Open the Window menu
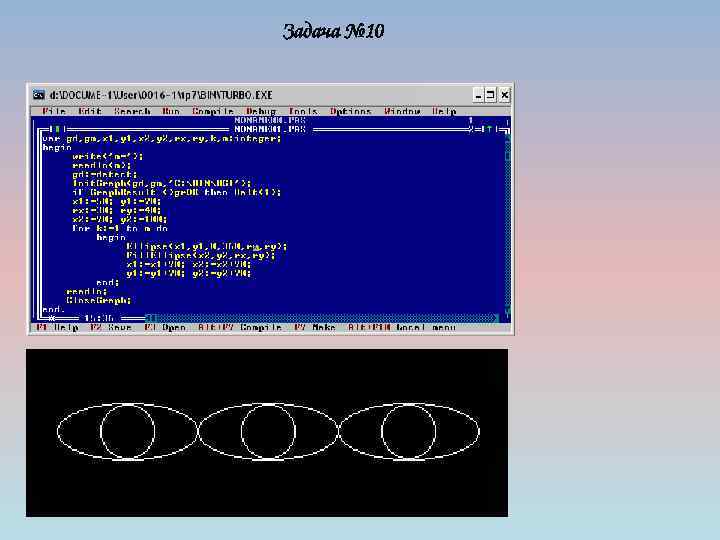This screenshot has width=720, height=540. [x=402, y=111]
